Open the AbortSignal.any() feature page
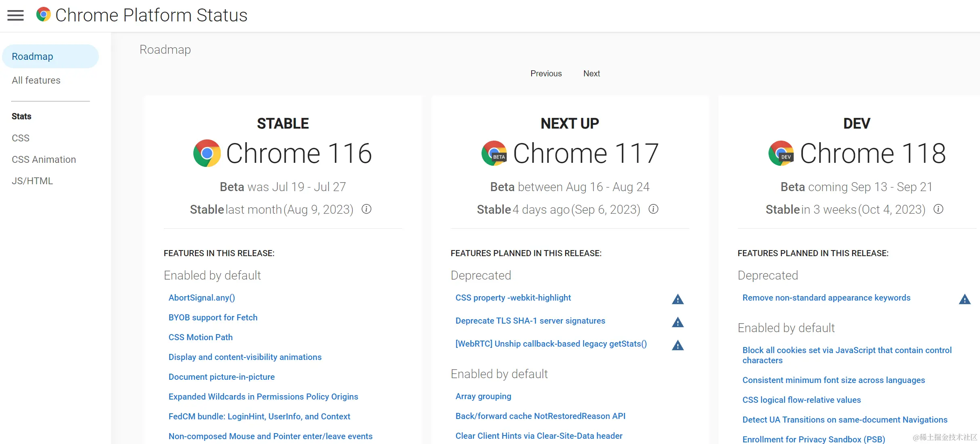This screenshot has width=980, height=444. [202, 298]
